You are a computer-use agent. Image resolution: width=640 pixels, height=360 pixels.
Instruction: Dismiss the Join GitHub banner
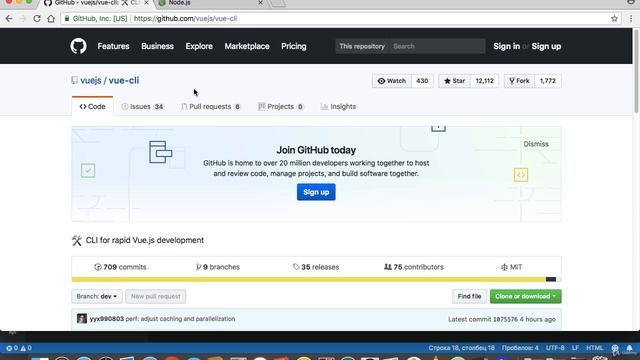click(x=536, y=144)
